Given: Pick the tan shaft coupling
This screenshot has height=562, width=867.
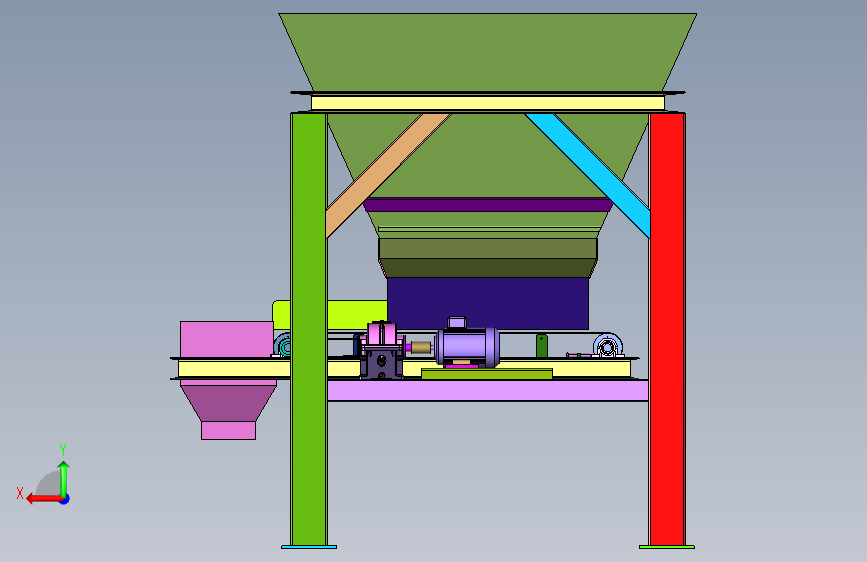Looking at the screenshot, I should click(x=421, y=347).
